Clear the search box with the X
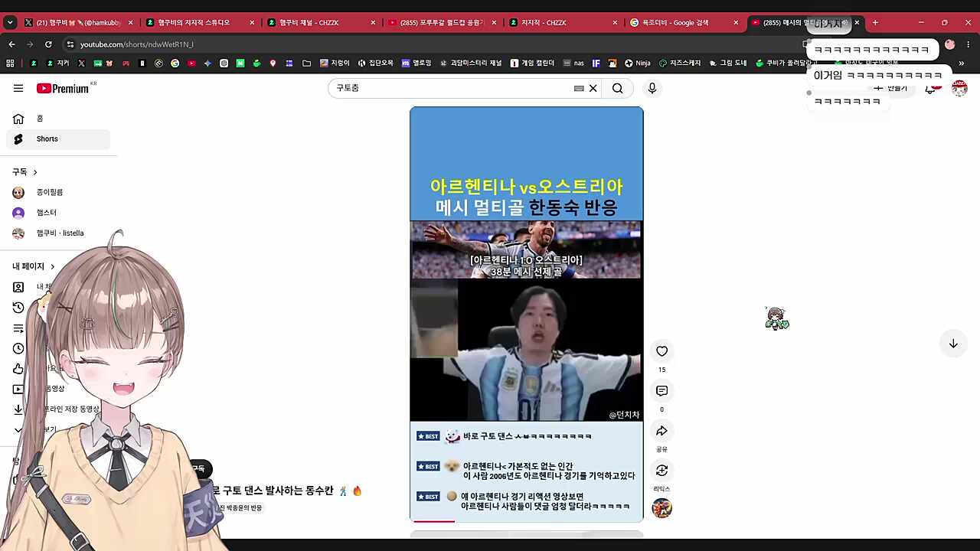Screen dimensions: 980x551 [x=593, y=88]
